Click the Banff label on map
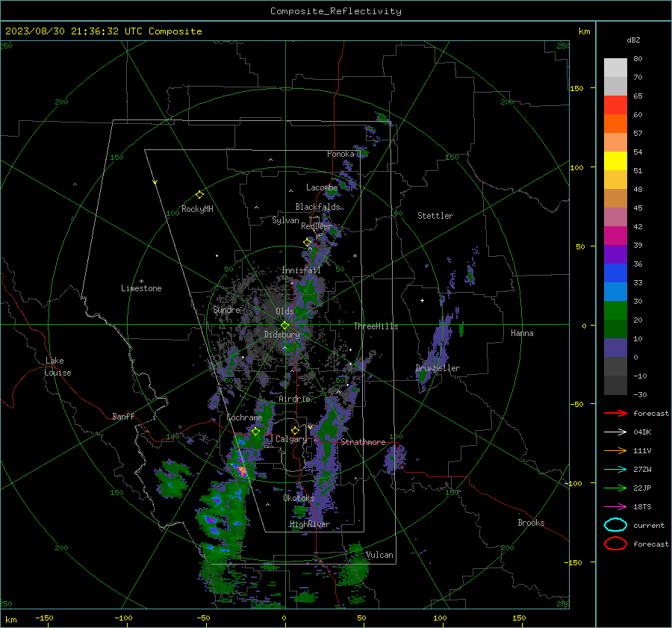Image resolution: width=672 pixels, height=628 pixels. pyautogui.click(x=123, y=417)
